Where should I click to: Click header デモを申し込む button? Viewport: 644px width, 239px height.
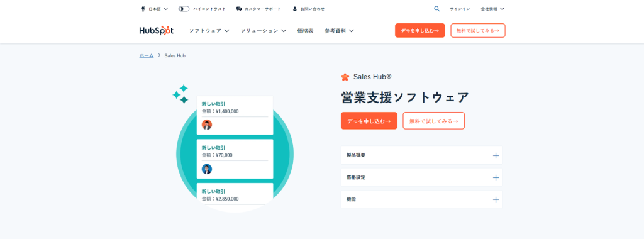(x=419, y=30)
